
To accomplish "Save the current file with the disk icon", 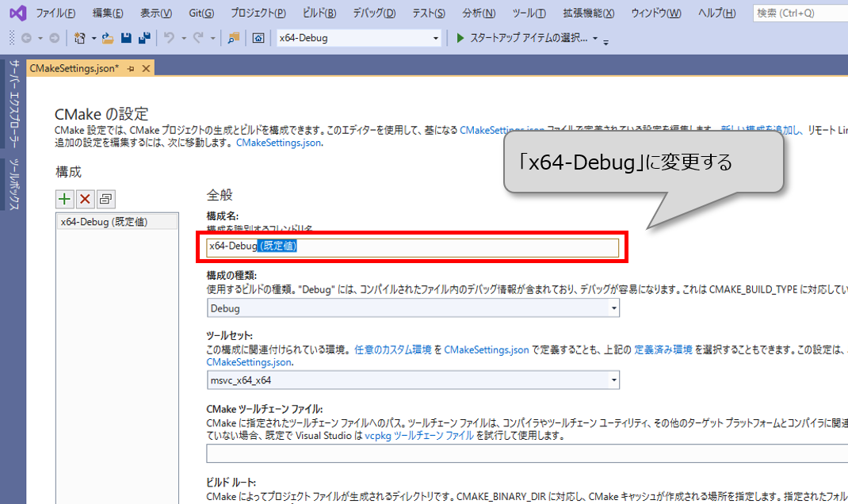I will (126, 38).
